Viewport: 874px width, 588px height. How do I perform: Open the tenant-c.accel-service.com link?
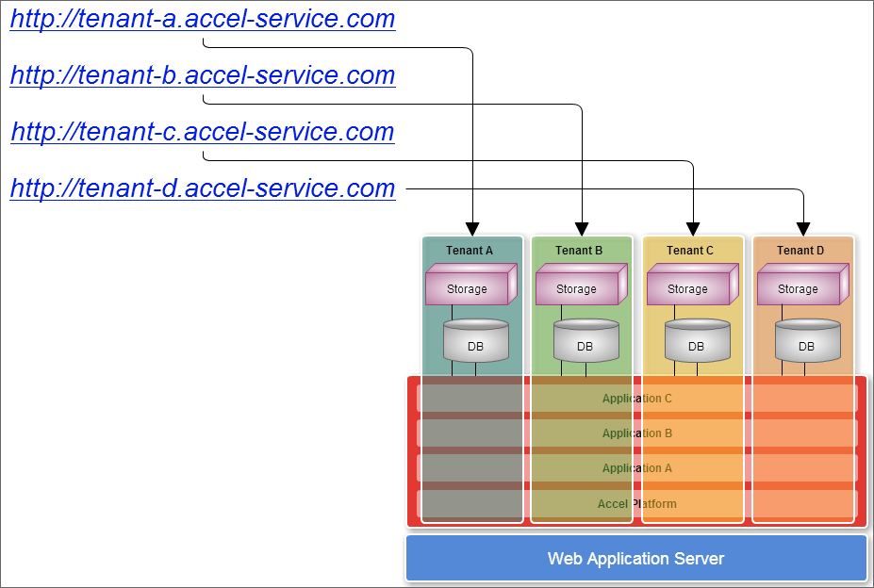(x=202, y=131)
